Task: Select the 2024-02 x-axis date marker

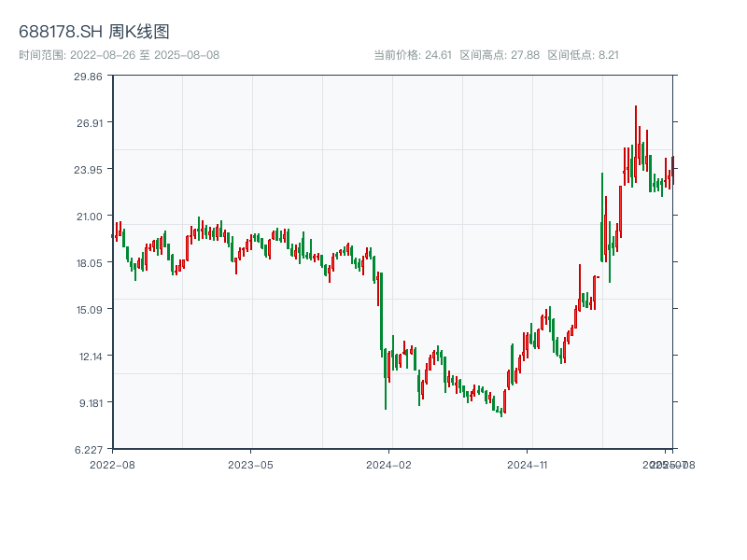Action: [x=389, y=464]
